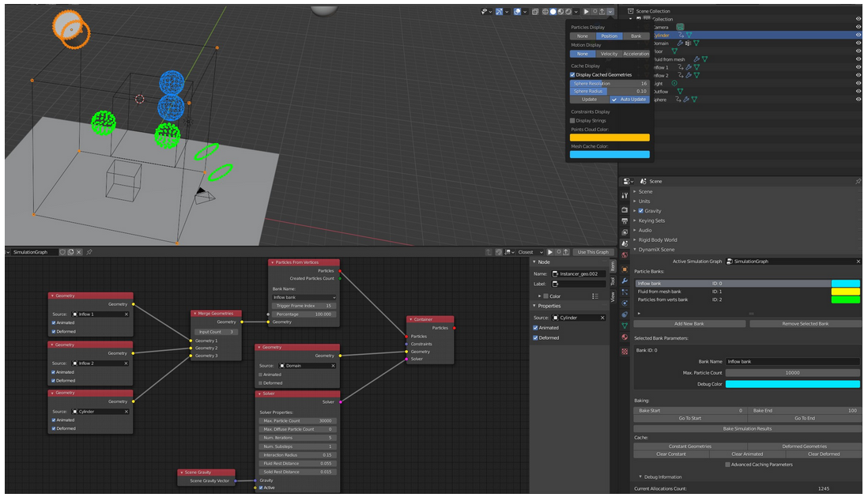Click the play icon in the node editor header
The width and height of the screenshot is (868, 501).
[550, 252]
